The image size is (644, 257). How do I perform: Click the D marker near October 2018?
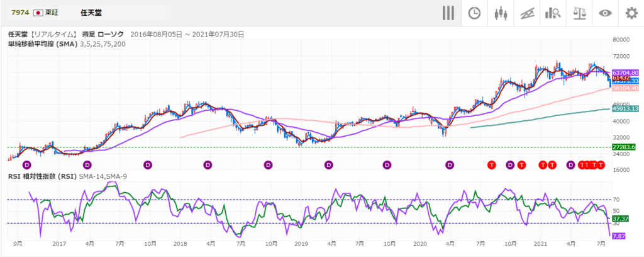coord(268,165)
